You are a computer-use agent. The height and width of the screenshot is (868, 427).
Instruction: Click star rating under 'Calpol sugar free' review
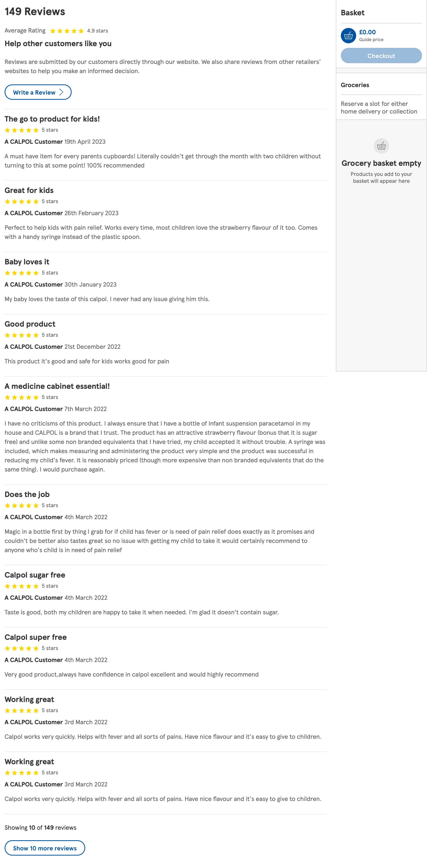click(22, 586)
